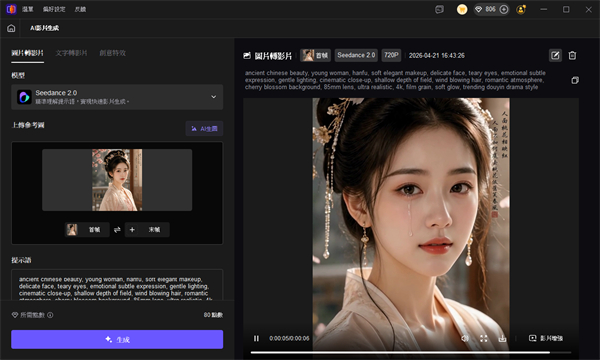Screen dimensions: 600x360
Task: Show info about 所需點數 credits
Action: 50,315
